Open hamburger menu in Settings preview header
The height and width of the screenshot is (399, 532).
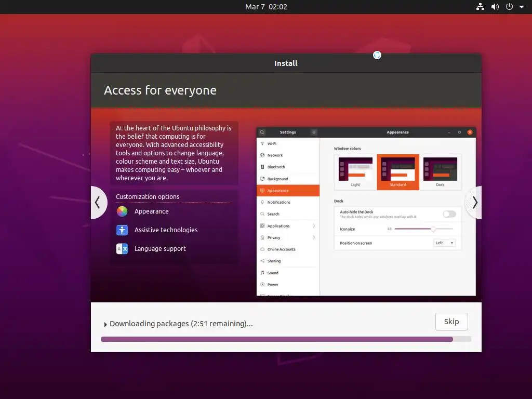point(314,132)
